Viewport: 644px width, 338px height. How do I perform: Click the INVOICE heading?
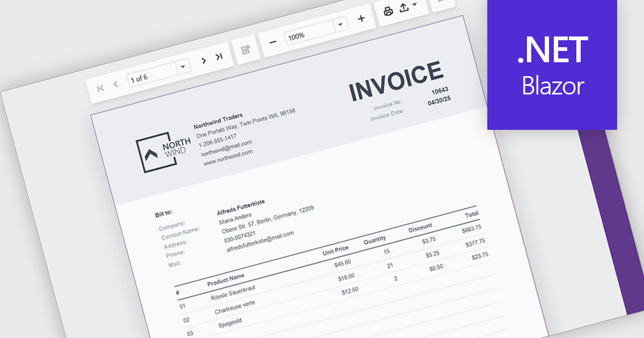tap(396, 82)
